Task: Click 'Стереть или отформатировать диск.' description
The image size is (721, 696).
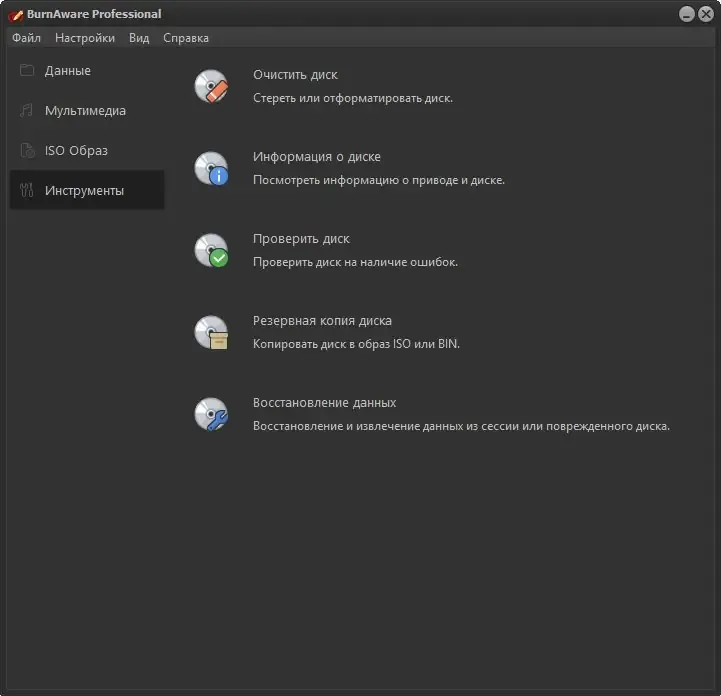Action: tap(353, 98)
